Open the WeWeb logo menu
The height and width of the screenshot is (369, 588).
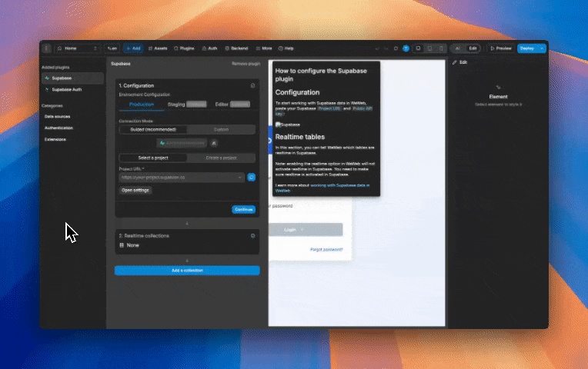coord(46,48)
